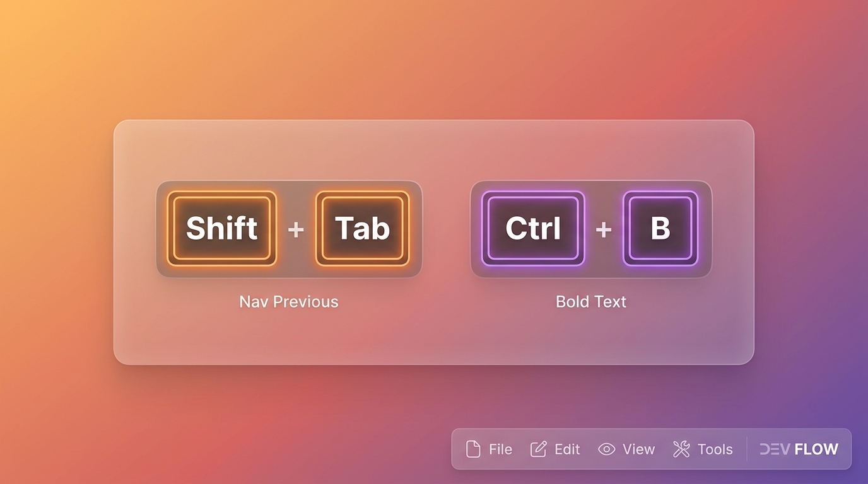
Task: Click the Ctrl key cap
Action: coord(533,229)
